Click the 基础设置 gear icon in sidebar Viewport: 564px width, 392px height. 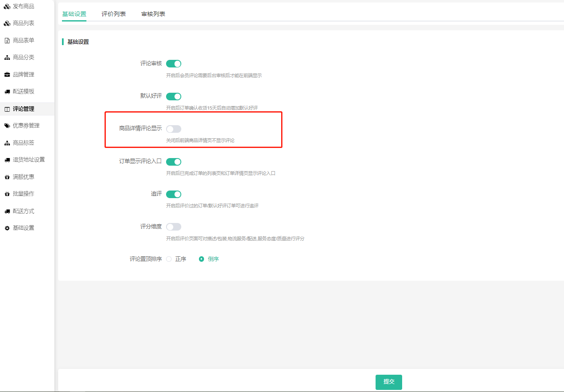[7, 228]
